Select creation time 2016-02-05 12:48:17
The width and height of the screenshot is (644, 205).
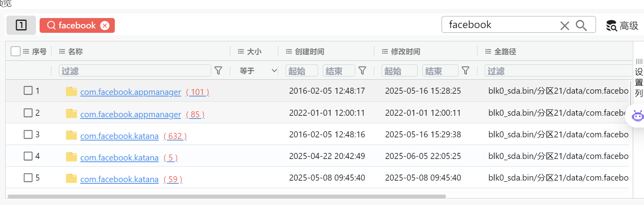pyautogui.click(x=327, y=91)
